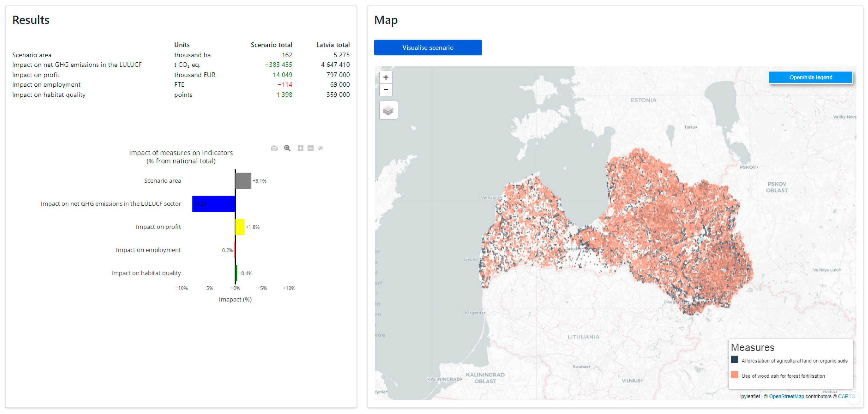Image resolution: width=868 pixels, height=414 pixels.
Task: Reset chart axes with the home icon
Action: click(x=320, y=148)
